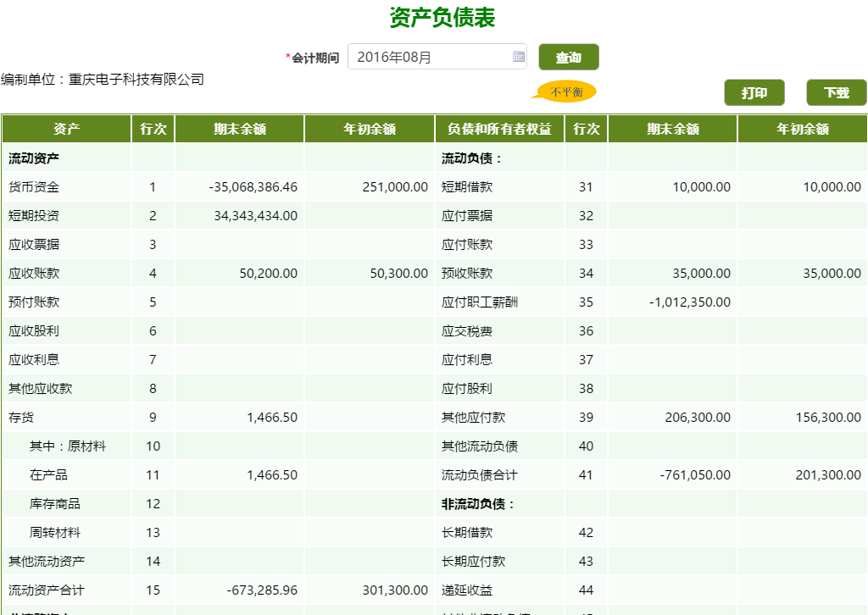Viewport: 868px width, 615px height.
Task: Select 应收票据 row label
Action: coord(34,245)
